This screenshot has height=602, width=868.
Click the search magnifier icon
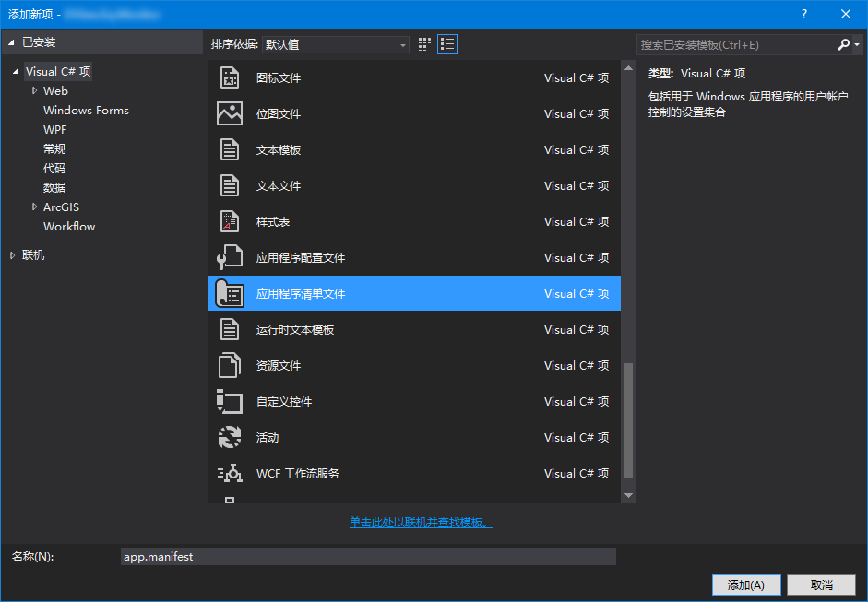click(844, 44)
